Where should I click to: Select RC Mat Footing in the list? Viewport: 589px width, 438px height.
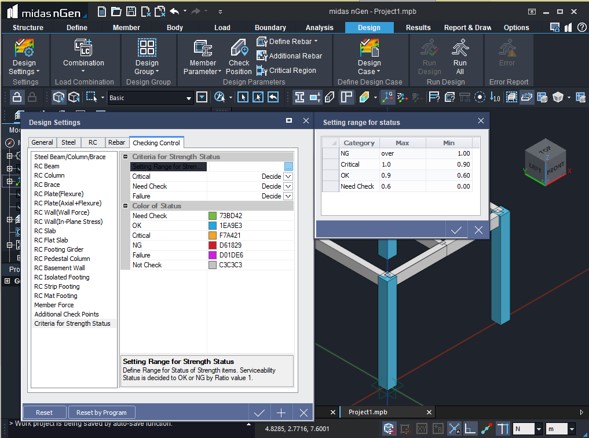pos(56,296)
